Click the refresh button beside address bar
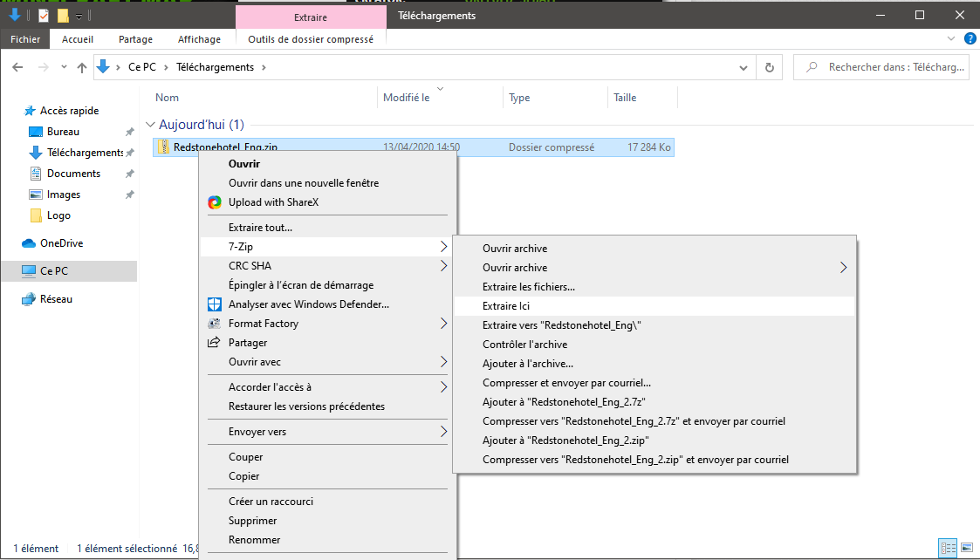This screenshot has width=980, height=560. click(x=769, y=67)
